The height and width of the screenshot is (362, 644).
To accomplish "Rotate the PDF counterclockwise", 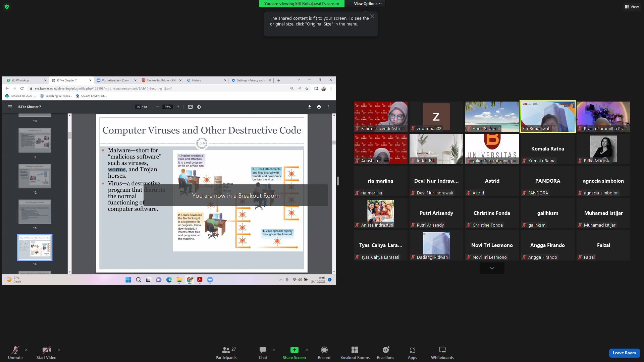I will 199,107.
